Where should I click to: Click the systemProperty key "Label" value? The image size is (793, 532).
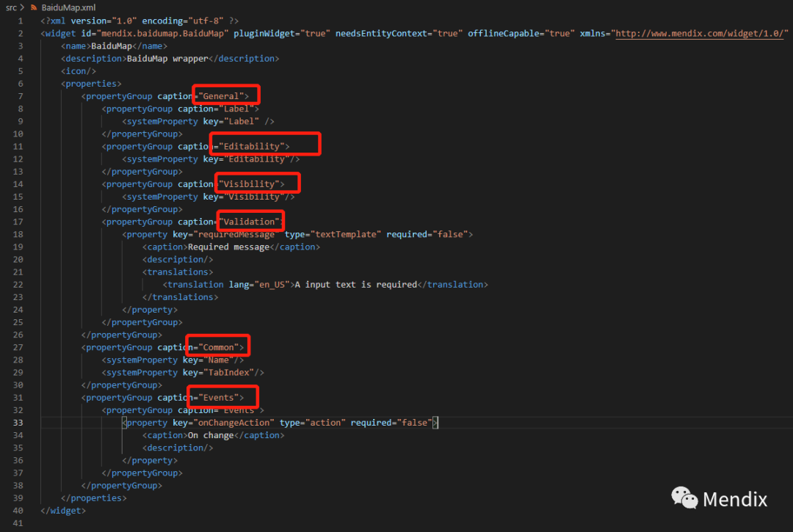[242, 121]
